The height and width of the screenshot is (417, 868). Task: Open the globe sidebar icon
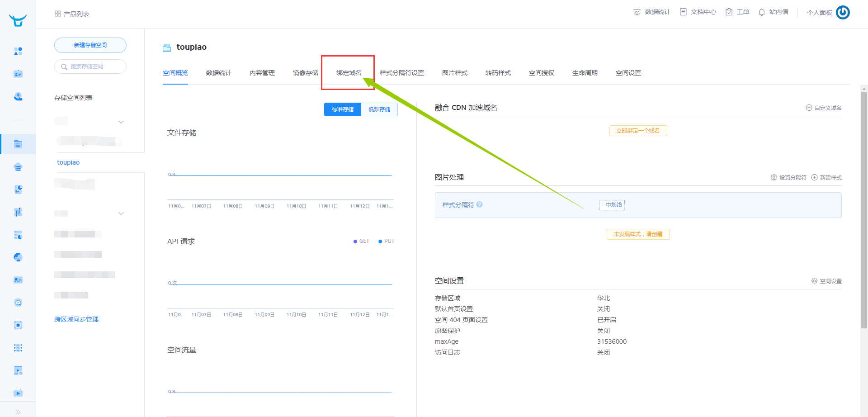pyautogui.click(x=18, y=257)
